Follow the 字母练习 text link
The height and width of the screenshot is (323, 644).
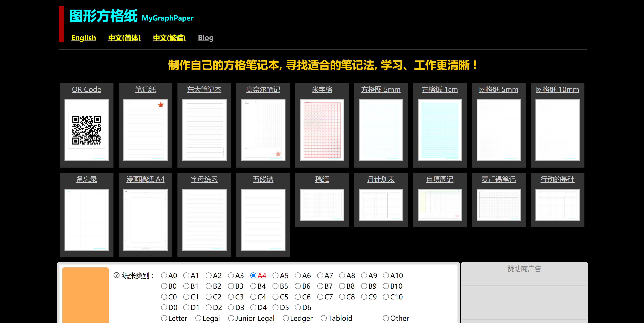204,179
